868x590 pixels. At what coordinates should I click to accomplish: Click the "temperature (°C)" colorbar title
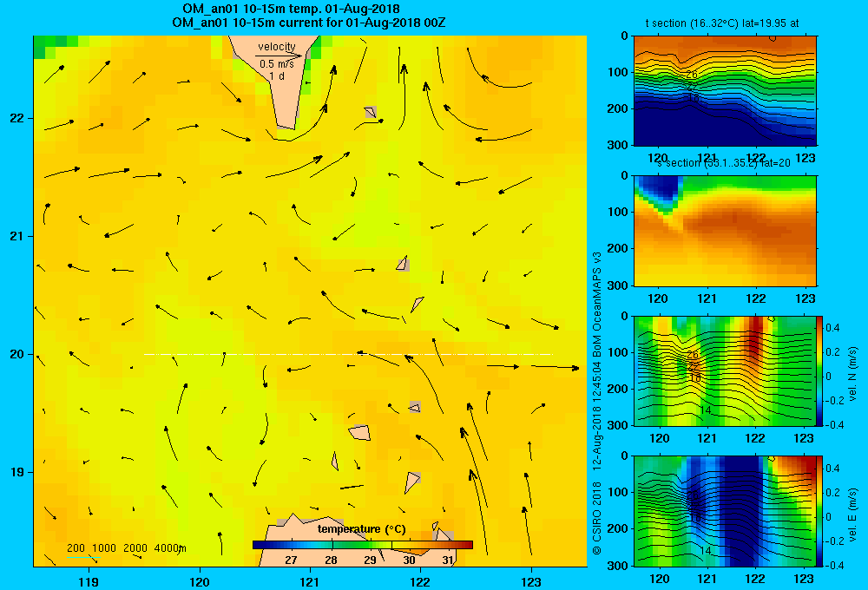pos(361,529)
